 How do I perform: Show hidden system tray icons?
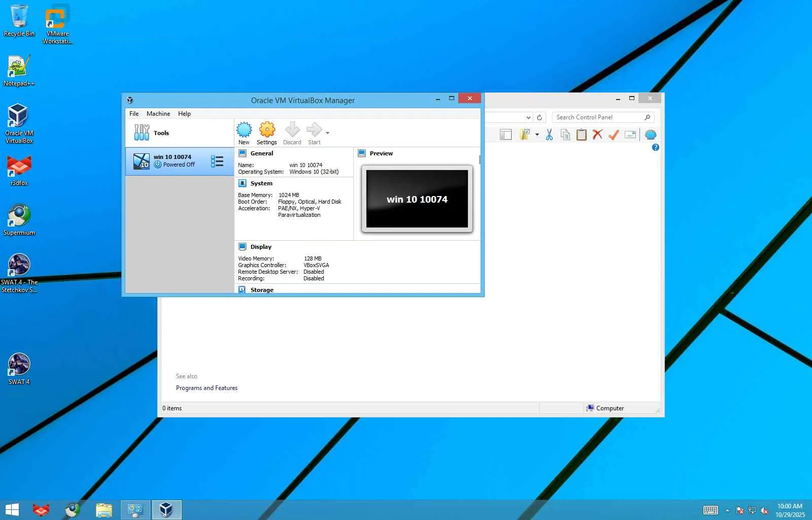tap(727, 510)
